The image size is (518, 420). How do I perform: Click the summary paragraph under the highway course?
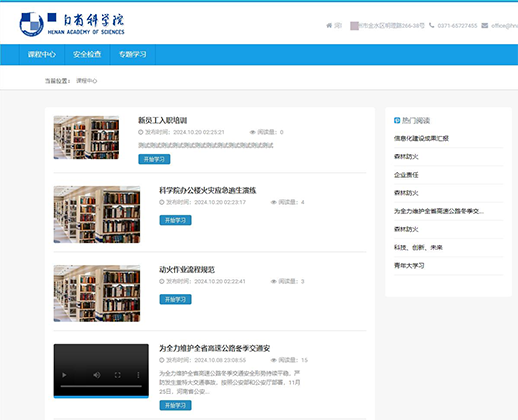230,382
